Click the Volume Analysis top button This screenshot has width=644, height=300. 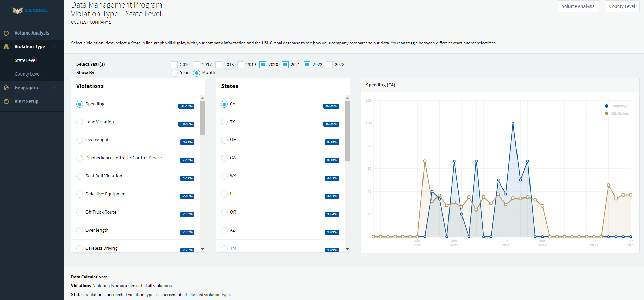pos(578,6)
